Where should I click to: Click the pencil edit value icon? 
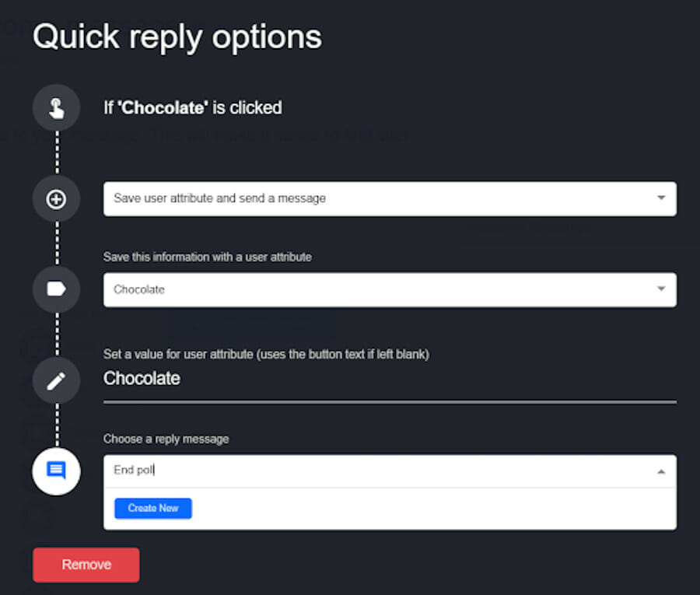pyautogui.click(x=56, y=381)
